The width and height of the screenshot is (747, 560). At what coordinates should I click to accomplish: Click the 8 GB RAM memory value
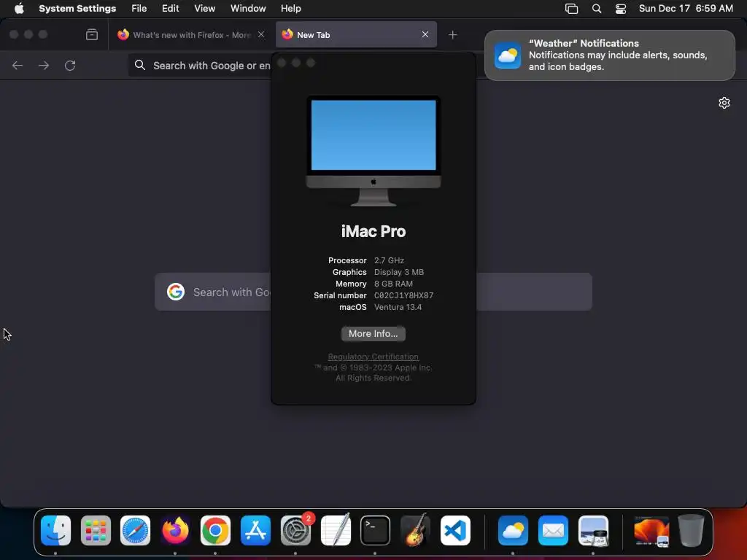[393, 284]
